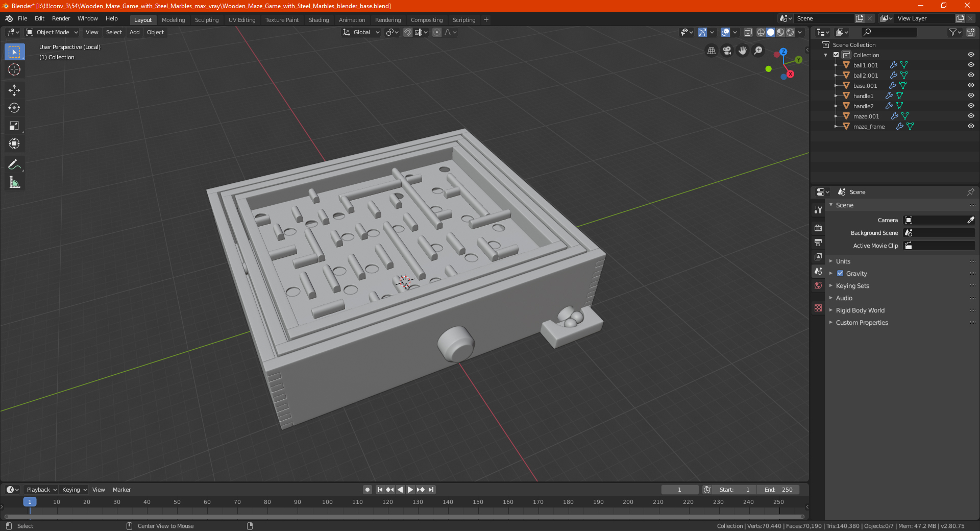Toggle snapping magnet icon

(x=408, y=32)
